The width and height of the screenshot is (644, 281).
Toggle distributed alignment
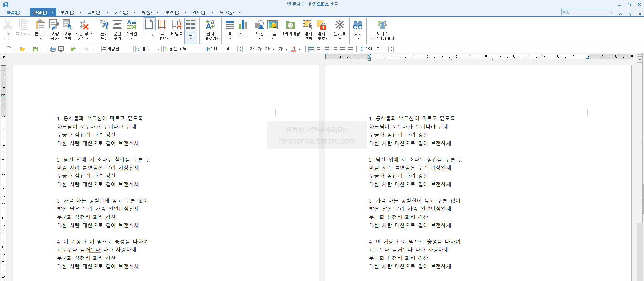tap(343, 49)
